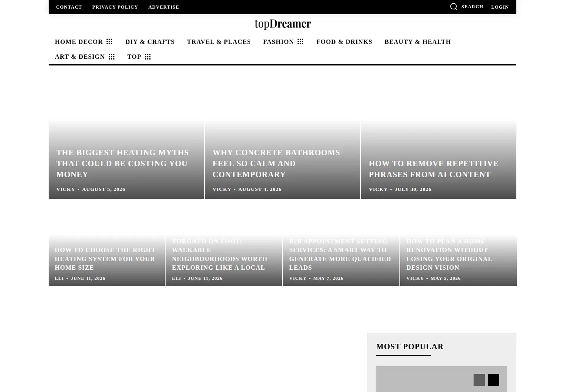Expand the Home Decor menu grid icon
This screenshot has width=565, height=392.
pos(109,42)
